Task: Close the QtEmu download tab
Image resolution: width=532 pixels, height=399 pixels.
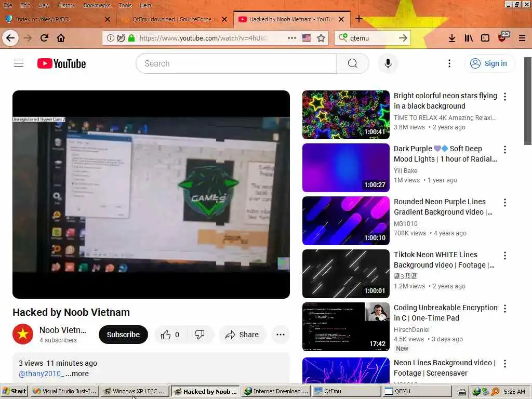Action: click(224, 19)
